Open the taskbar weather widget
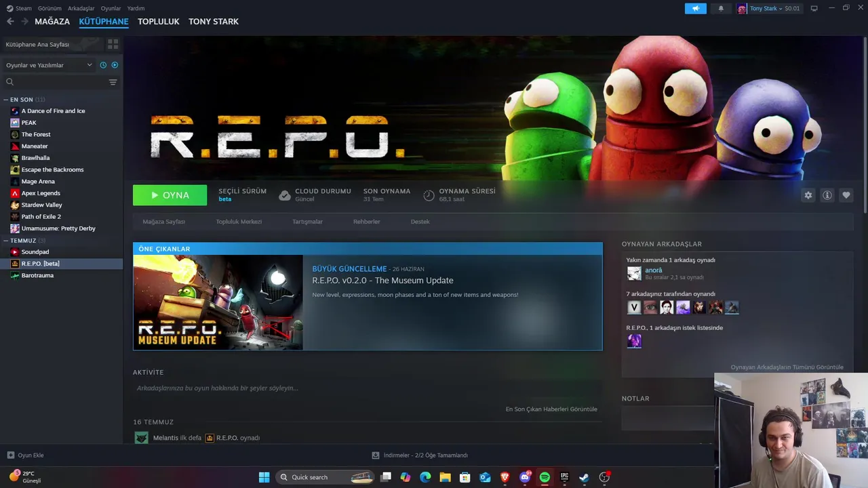The height and width of the screenshot is (488, 868). coord(26,477)
